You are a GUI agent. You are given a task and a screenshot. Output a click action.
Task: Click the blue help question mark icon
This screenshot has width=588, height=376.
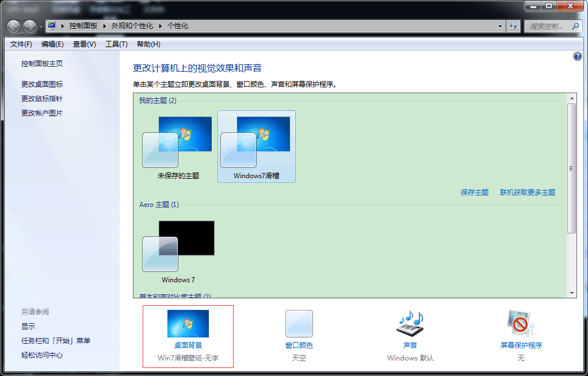pyautogui.click(x=578, y=56)
